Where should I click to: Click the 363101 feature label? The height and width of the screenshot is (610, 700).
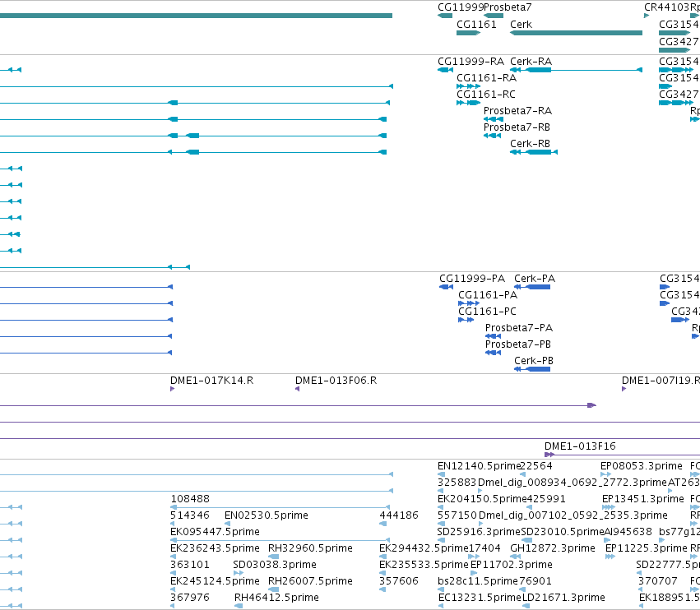tap(190, 565)
